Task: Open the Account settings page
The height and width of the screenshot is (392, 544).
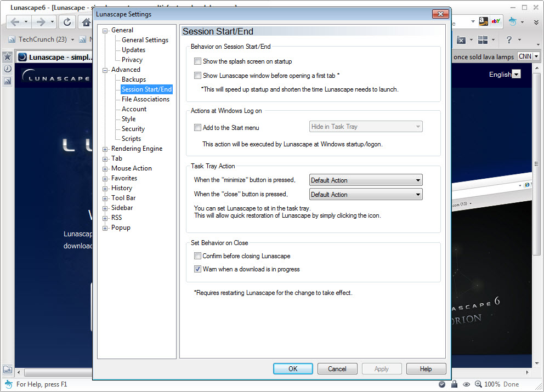Action: (134, 109)
